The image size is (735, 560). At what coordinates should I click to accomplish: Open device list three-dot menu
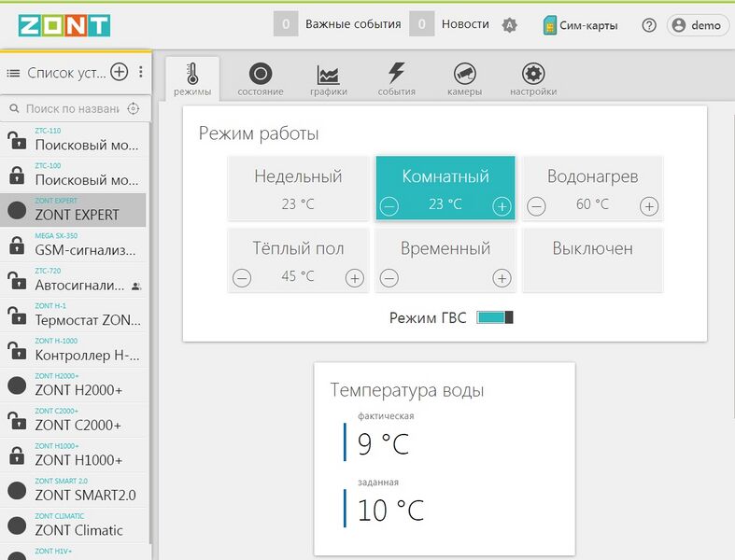pyautogui.click(x=141, y=72)
